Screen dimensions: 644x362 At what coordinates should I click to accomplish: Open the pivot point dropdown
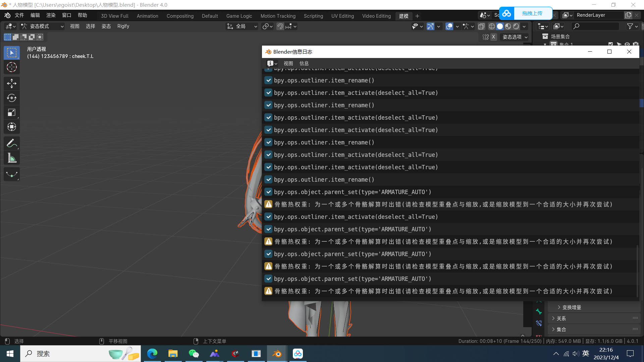click(267, 26)
